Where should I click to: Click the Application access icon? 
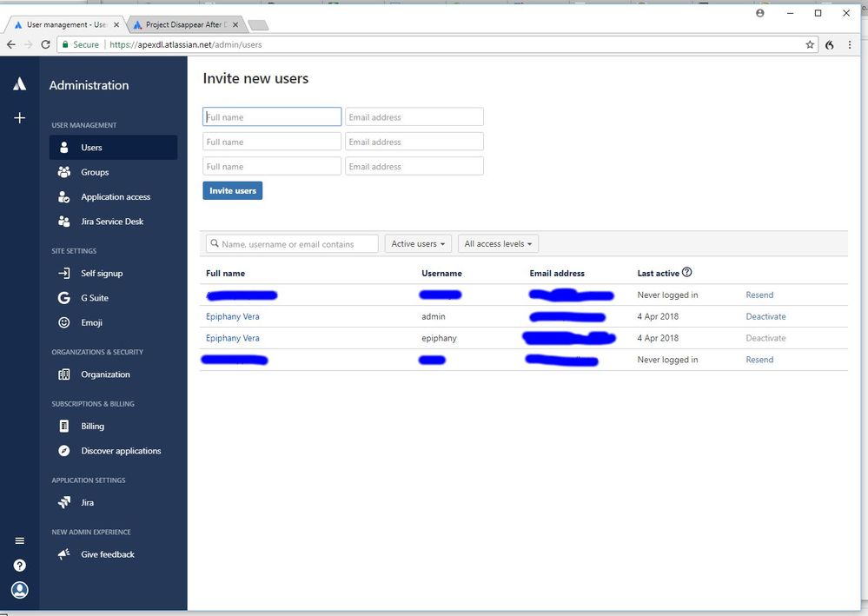click(x=64, y=197)
